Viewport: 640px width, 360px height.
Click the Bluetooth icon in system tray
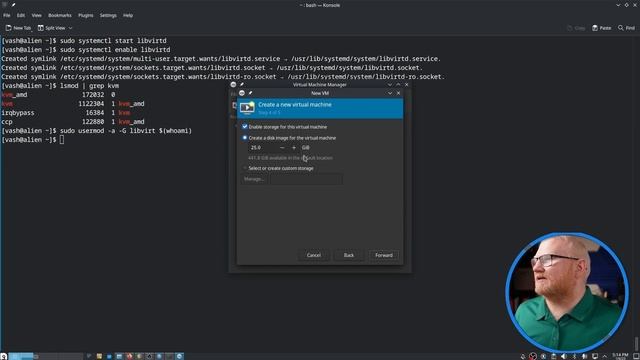(x=574, y=356)
